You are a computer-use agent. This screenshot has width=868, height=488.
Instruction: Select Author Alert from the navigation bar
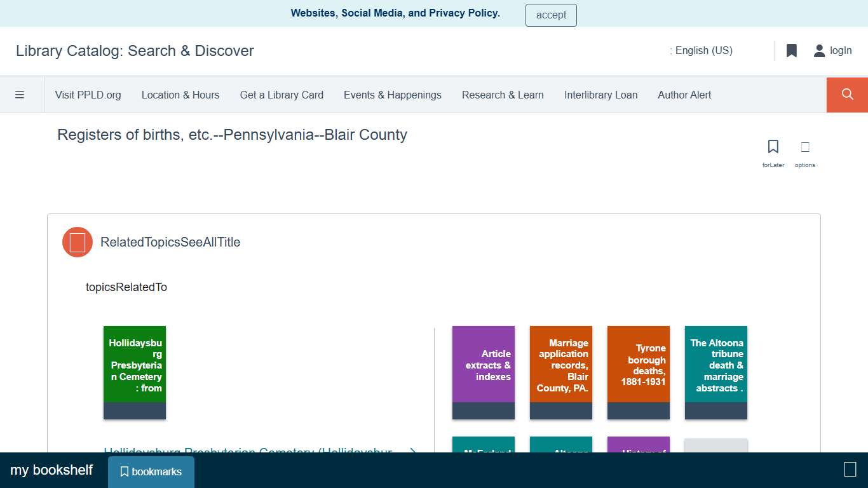(x=684, y=94)
